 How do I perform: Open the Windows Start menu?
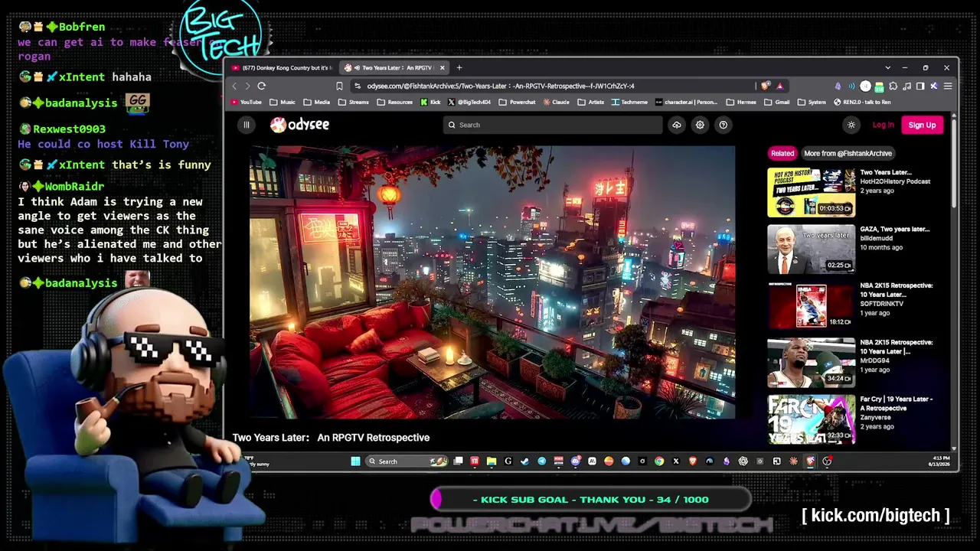pos(355,461)
